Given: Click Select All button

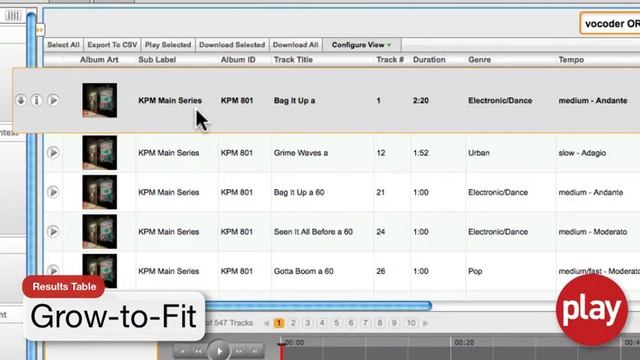Looking at the screenshot, I should [63, 45].
